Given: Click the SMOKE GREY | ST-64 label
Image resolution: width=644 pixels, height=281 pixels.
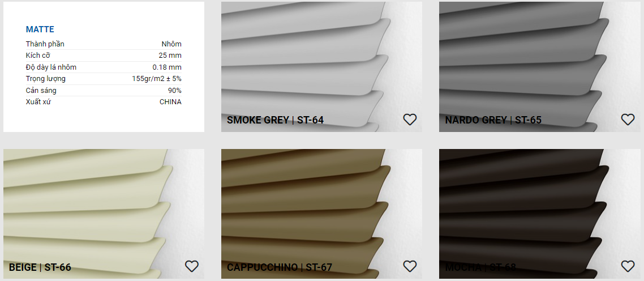Looking at the screenshot, I should tap(275, 120).
